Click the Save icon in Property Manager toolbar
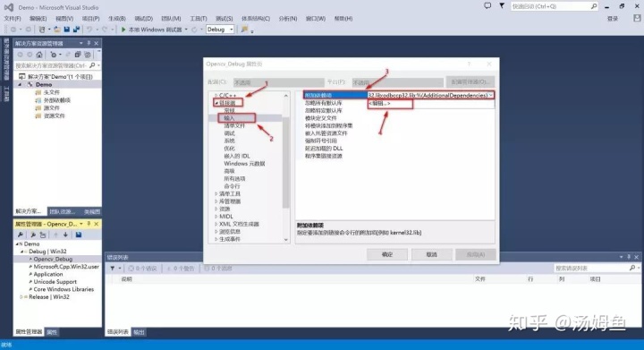This screenshot has width=644, height=350. (x=79, y=235)
